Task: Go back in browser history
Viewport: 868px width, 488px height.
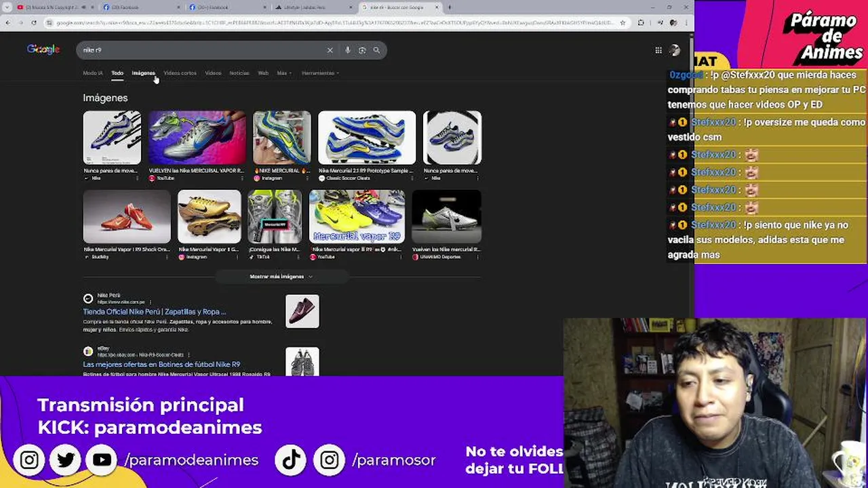Action: coord(8,22)
